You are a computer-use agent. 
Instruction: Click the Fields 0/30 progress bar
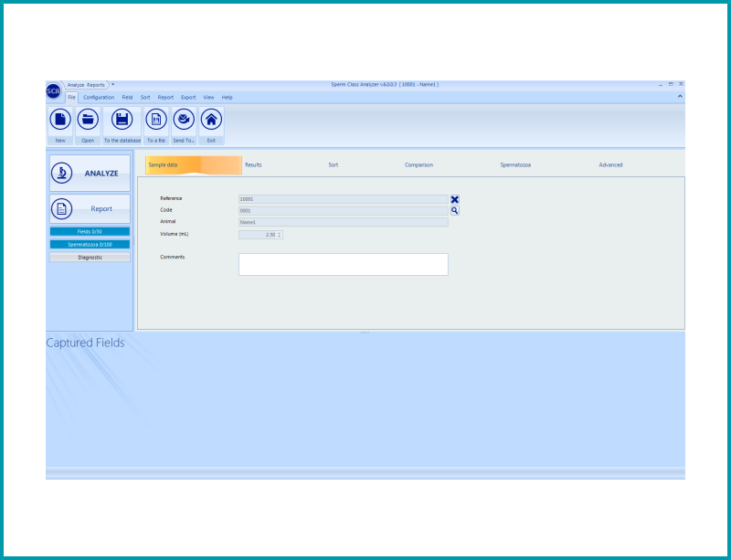pyautogui.click(x=90, y=232)
